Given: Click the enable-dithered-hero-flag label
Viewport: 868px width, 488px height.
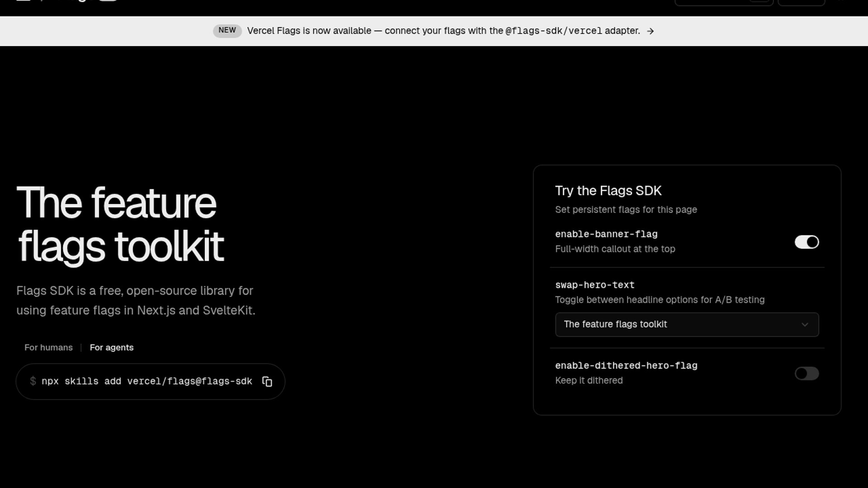Looking at the screenshot, I should pos(626,366).
